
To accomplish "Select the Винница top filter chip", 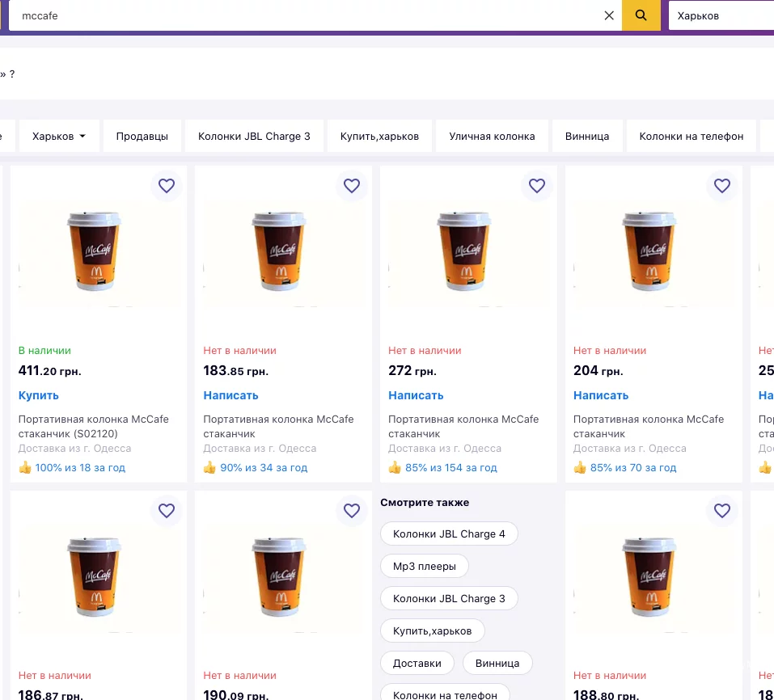I will point(587,136).
